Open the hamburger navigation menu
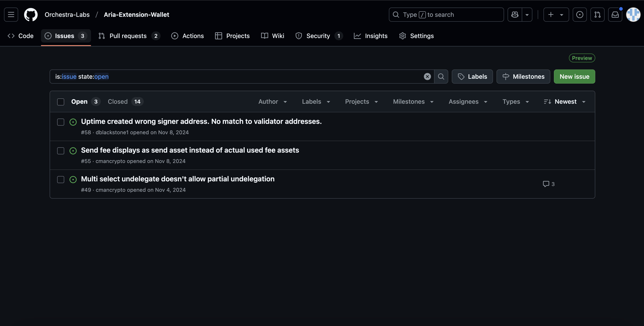 [x=11, y=14]
